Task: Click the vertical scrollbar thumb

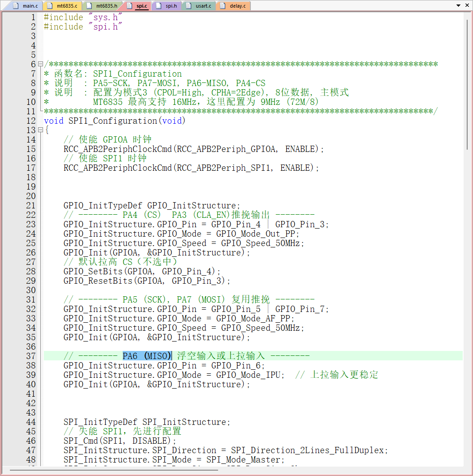Action: pyautogui.click(x=467, y=84)
